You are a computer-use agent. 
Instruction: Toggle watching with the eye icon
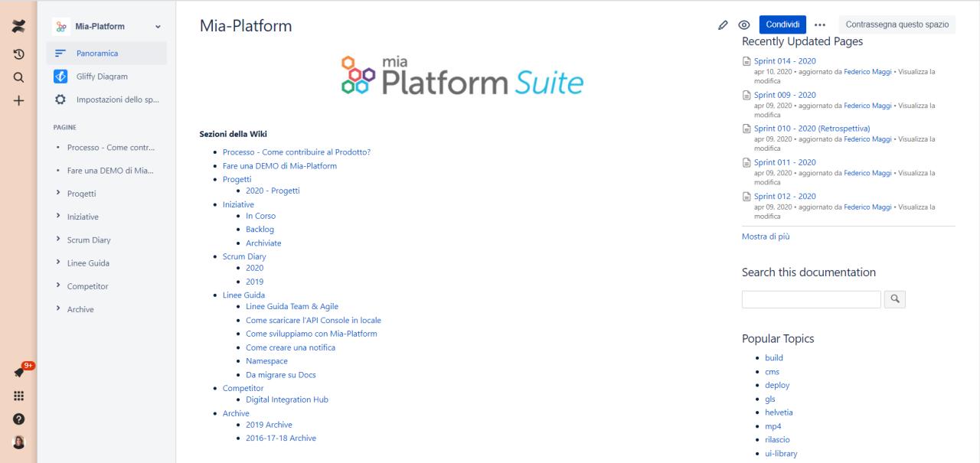pos(743,24)
